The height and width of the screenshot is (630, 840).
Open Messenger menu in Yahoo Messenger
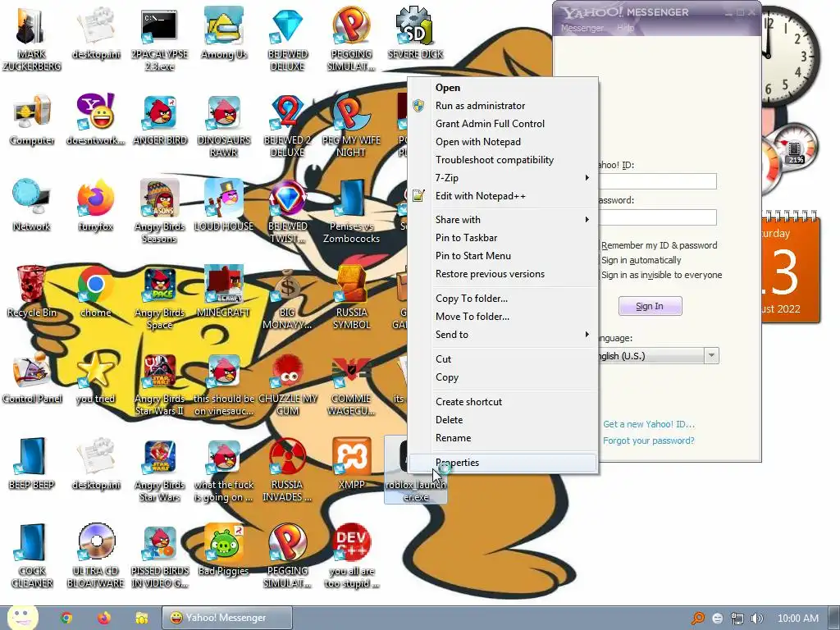(582, 28)
